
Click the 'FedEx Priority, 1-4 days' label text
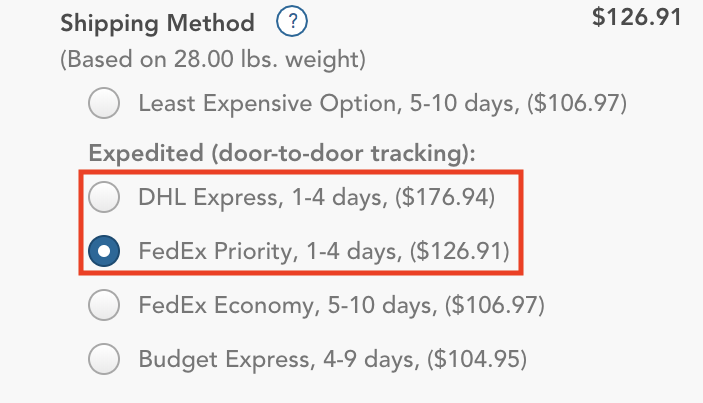tap(271, 251)
